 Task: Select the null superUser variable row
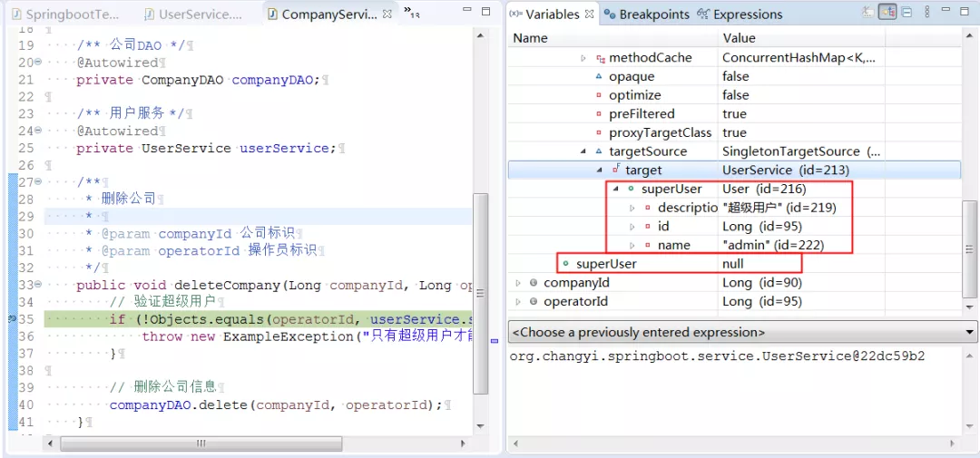coord(734,264)
